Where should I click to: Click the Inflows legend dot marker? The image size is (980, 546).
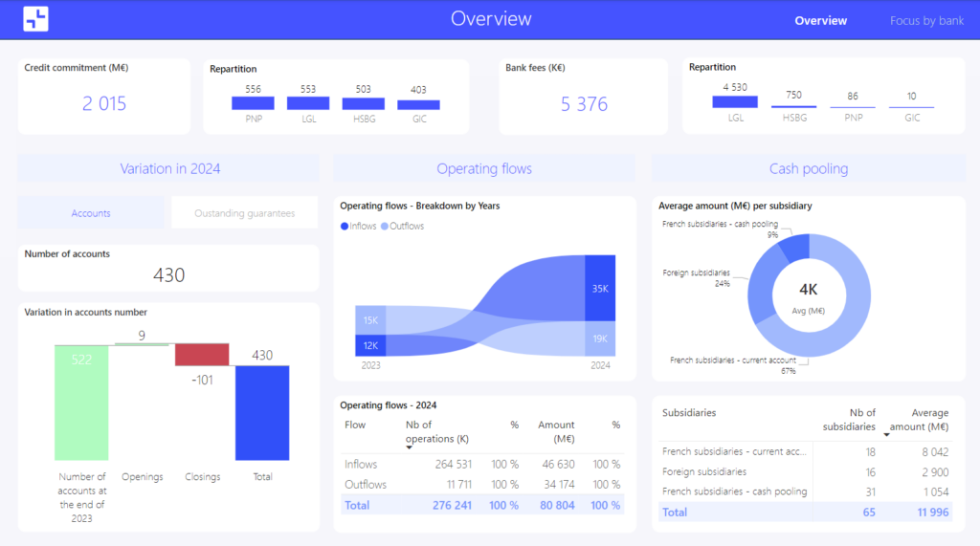345,227
